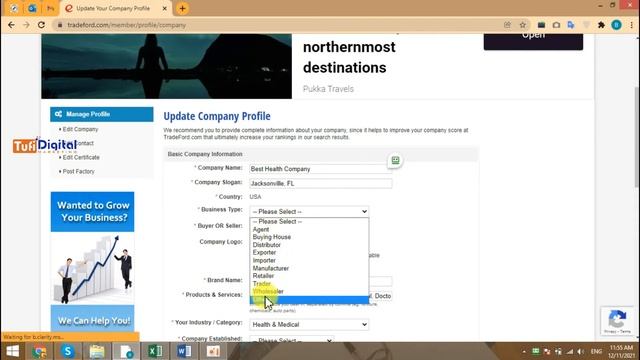The image size is (640, 360).
Task: Click ENG language indicator in tray
Action: pos(596,351)
